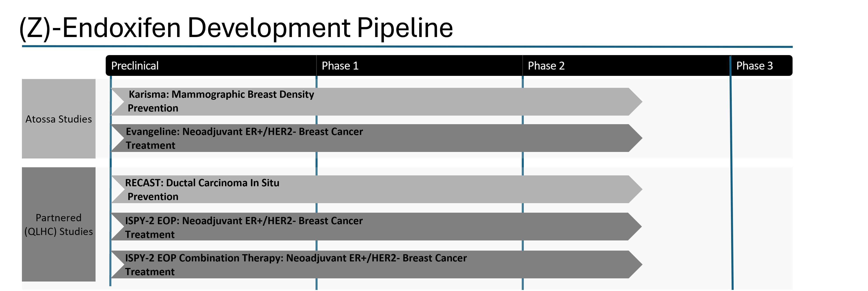
Task: Select the Phase 2 header
Action: click(546, 66)
